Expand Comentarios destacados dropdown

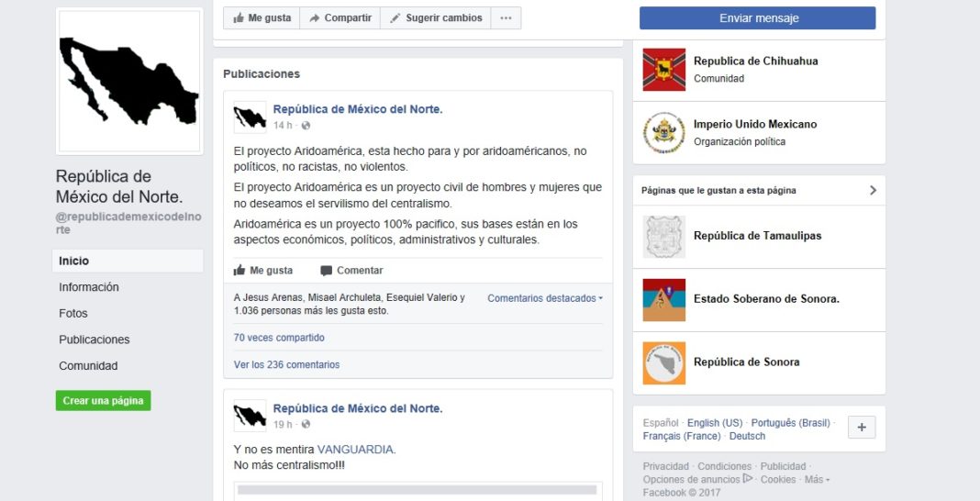[545, 298]
